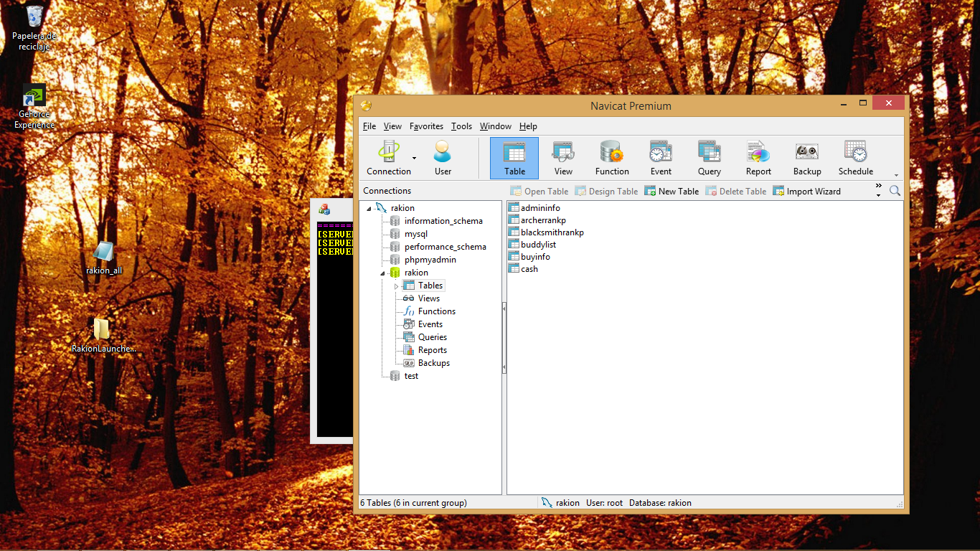This screenshot has width=980, height=551.
Task: Select the GeForce Experience desktop icon
Action: 34,106
